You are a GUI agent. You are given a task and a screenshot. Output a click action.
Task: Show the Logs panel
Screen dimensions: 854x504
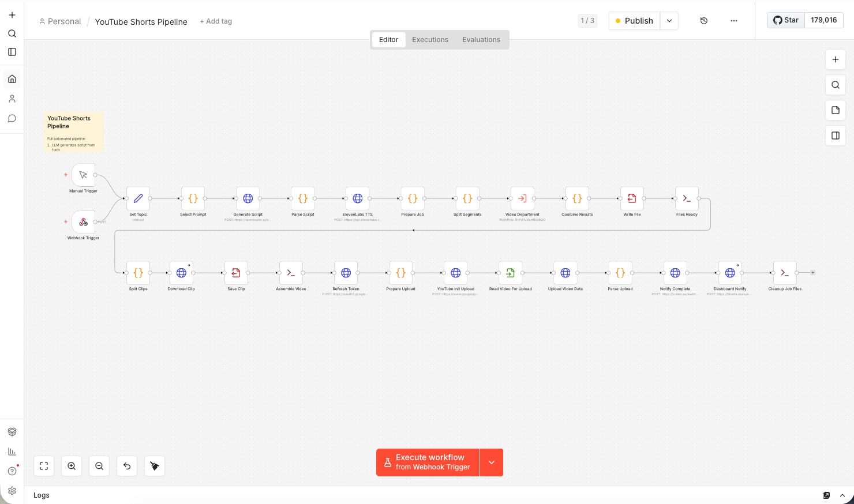[41, 495]
